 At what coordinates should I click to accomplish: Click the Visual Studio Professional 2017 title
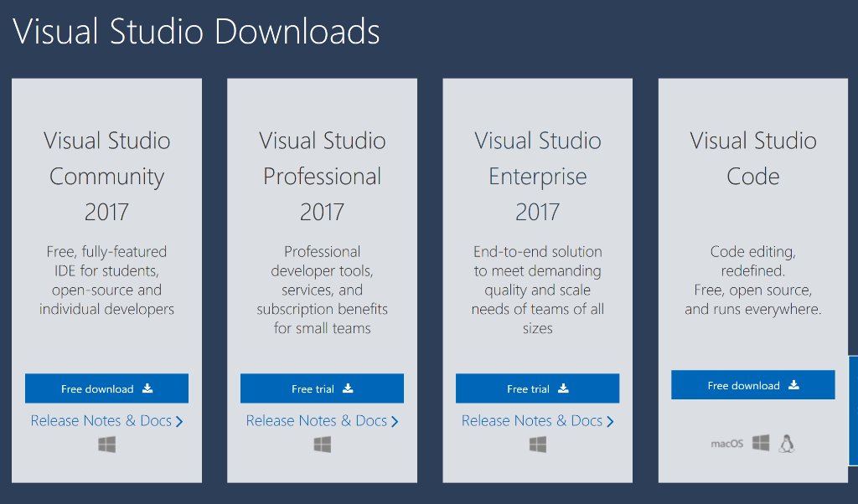click(x=322, y=176)
